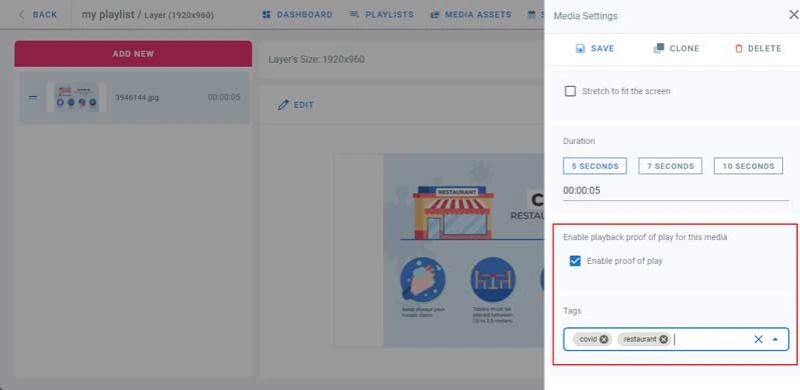
Task: Click the Delete trash icon
Action: 738,49
